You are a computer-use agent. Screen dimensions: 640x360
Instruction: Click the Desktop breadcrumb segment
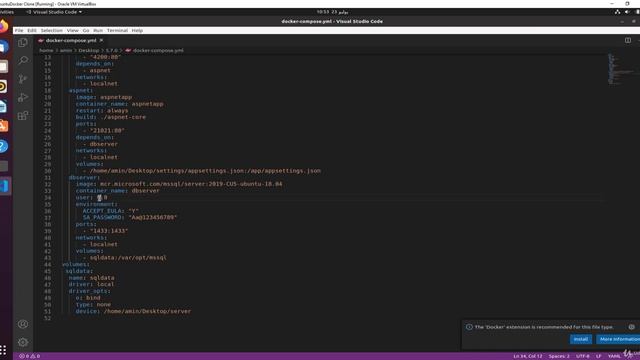pos(89,51)
